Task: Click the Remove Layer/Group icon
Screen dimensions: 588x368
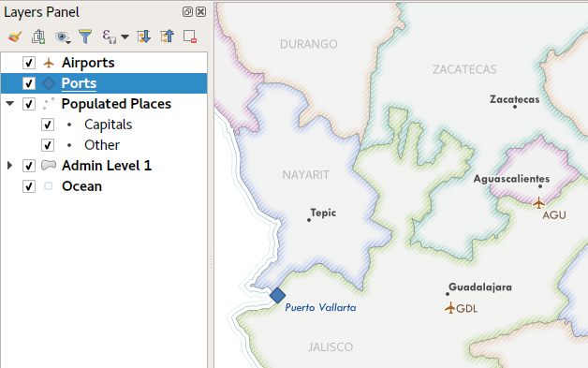Action: click(x=190, y=37)
